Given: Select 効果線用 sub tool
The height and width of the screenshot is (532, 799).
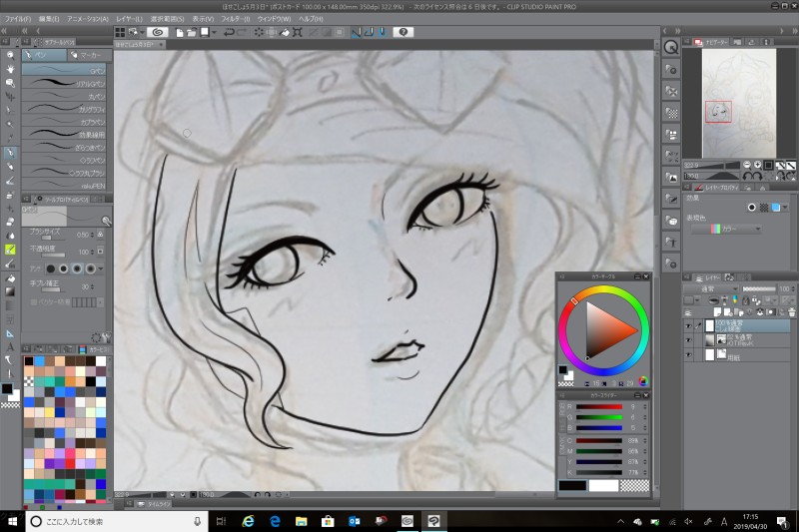Looking at the screenshot, I should tap(64, 134).
